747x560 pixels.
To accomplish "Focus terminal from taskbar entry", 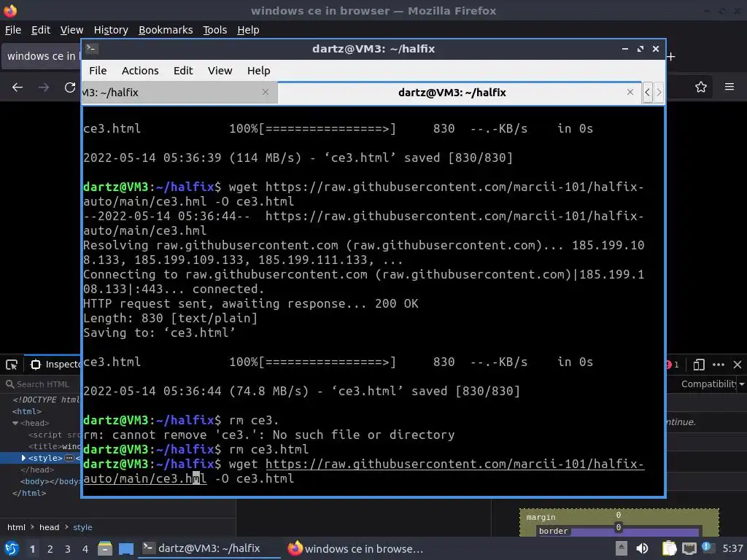I will point(209,548).
